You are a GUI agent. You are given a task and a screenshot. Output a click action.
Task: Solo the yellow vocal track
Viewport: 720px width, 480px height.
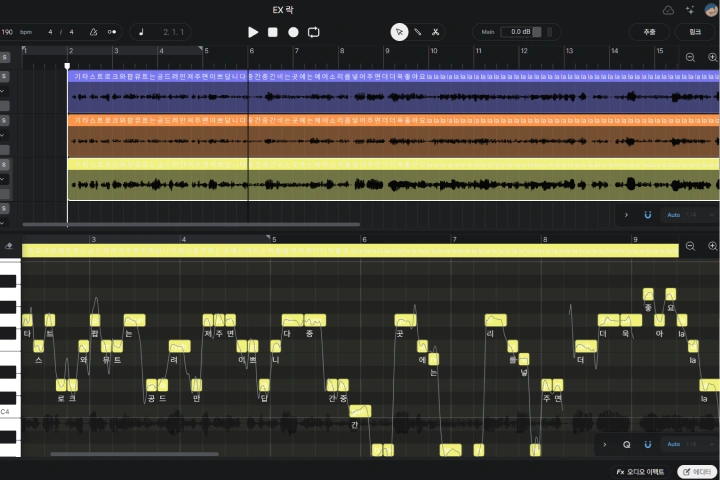[x=4, y=164]
